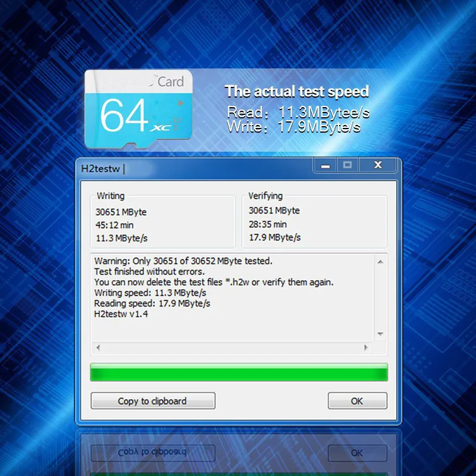Minimize the H2testw window
Image resolution: width=476 pixels, height=476 pixels.
click(x=325, y=165)
